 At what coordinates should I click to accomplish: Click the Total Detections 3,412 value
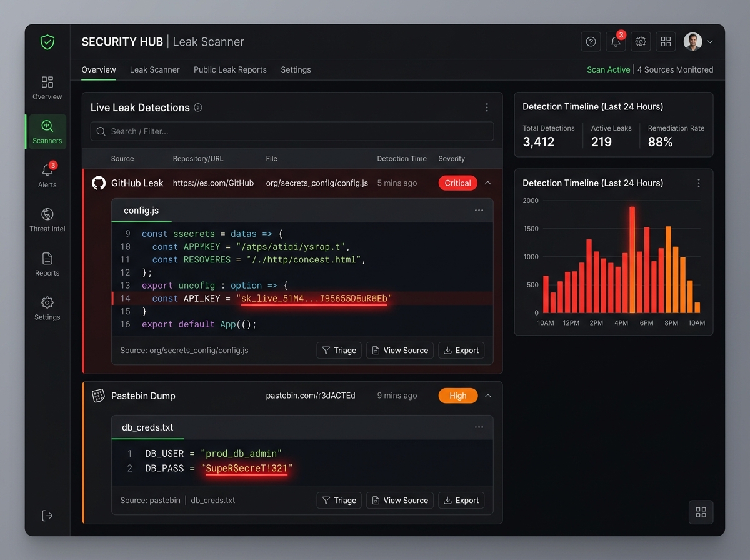point(539,142)
